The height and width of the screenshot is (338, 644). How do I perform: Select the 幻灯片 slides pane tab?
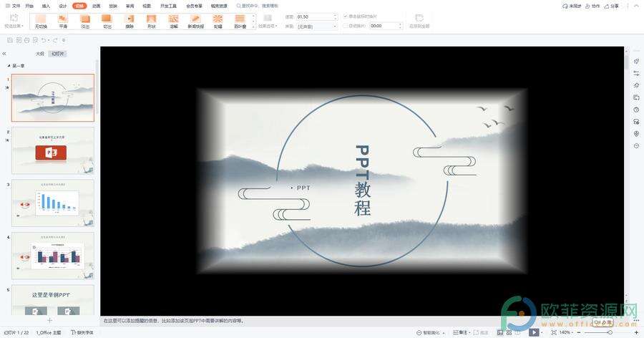pyautogui.click(x=57, y=54)
